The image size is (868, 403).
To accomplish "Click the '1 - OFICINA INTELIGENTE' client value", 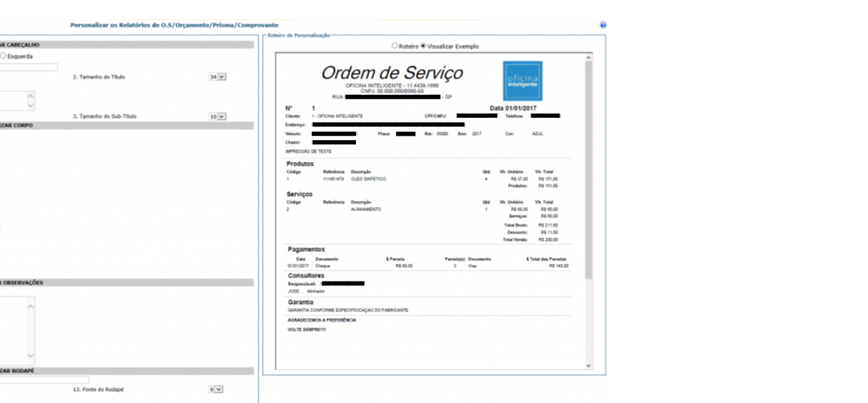I will [337, 116].
